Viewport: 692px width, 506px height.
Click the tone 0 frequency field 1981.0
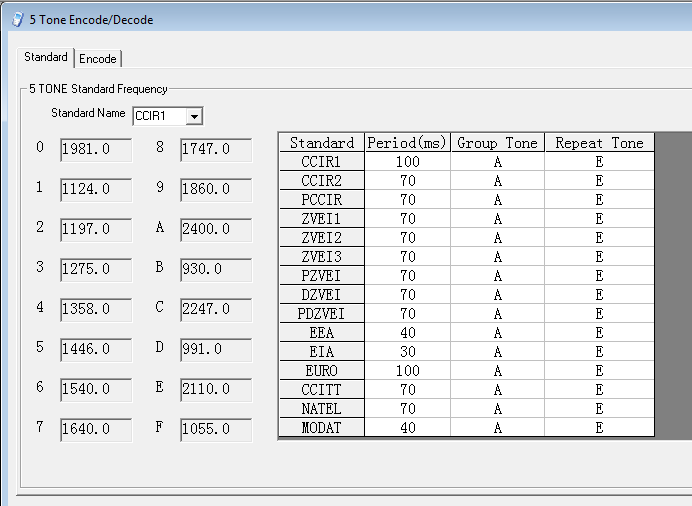pyautogui.click(x=96, y=150)
